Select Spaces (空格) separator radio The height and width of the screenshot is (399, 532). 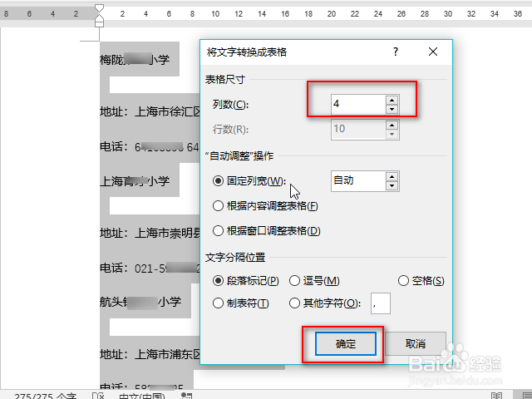[x=403, y=281]
